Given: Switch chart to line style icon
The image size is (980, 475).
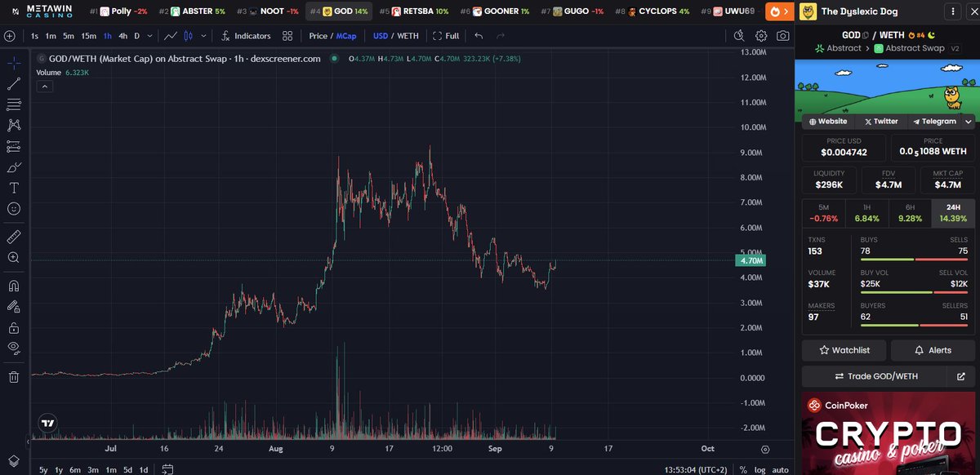Looking at the screenshot, I should (x=171, y=36).
